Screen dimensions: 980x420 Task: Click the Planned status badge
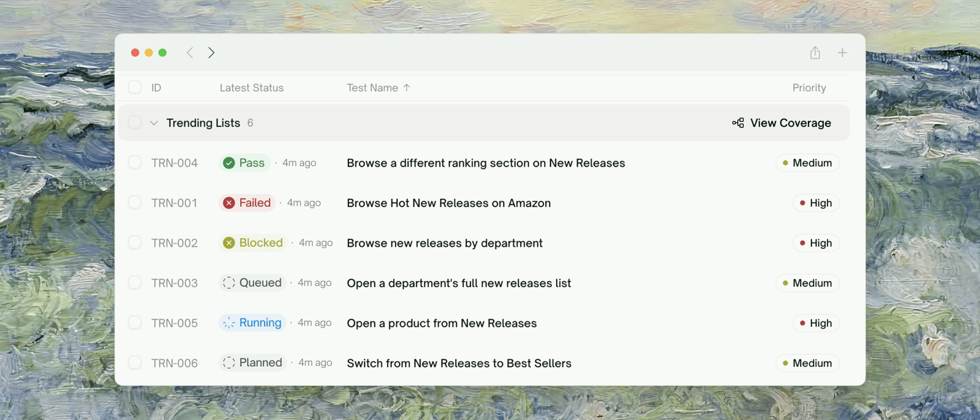(x=253, y=362)
